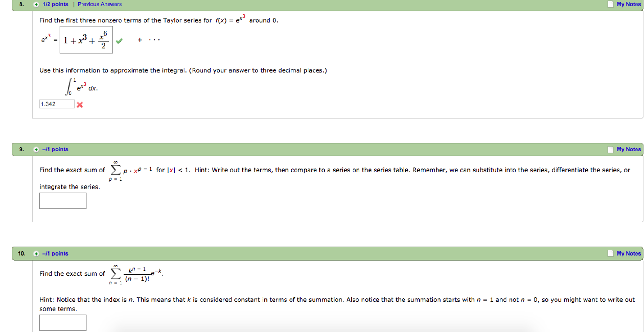Click the My Notes icon for question 9

610,149
